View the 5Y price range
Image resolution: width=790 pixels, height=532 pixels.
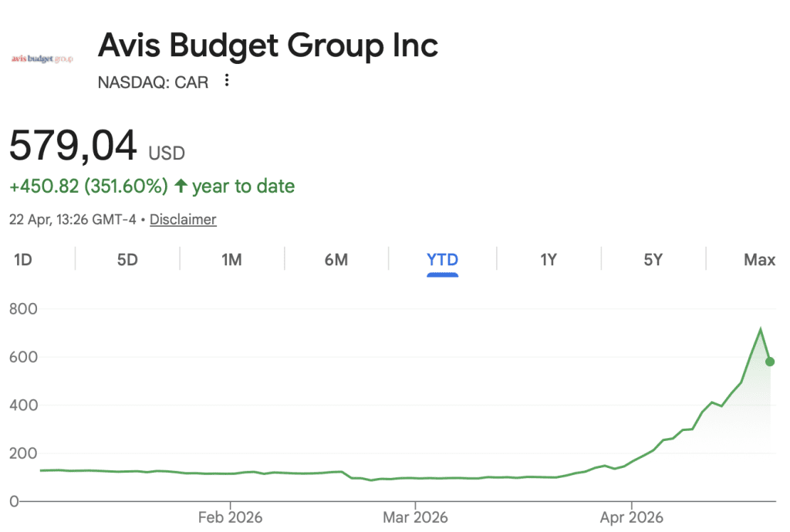click(x=653, y=260)
